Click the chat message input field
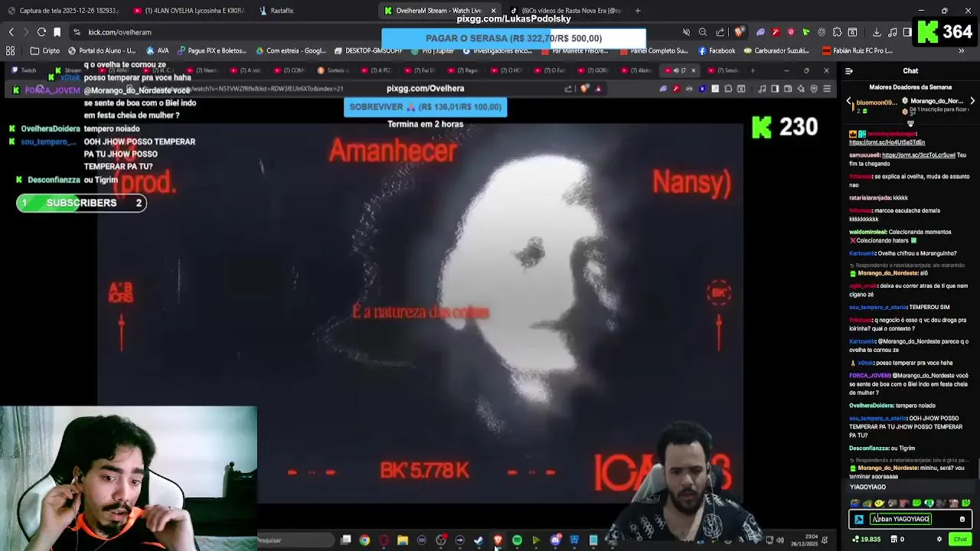980x551 pixels. (911, 519)
